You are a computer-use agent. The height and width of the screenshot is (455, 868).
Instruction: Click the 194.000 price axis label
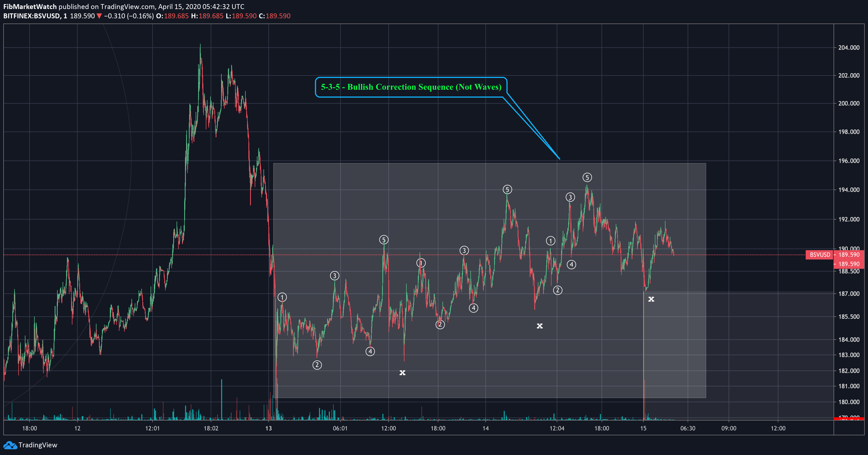[849, 190]
